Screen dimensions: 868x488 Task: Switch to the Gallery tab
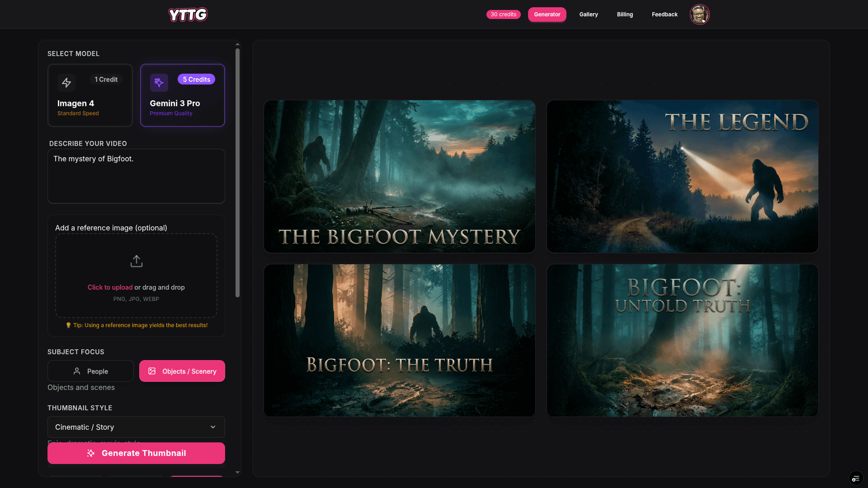pos(588,14)
